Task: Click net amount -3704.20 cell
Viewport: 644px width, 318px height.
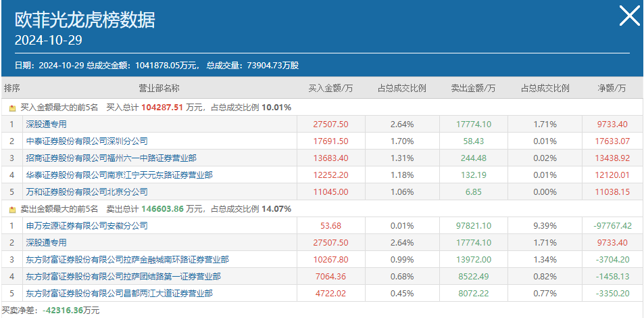Action: point(612,260)
